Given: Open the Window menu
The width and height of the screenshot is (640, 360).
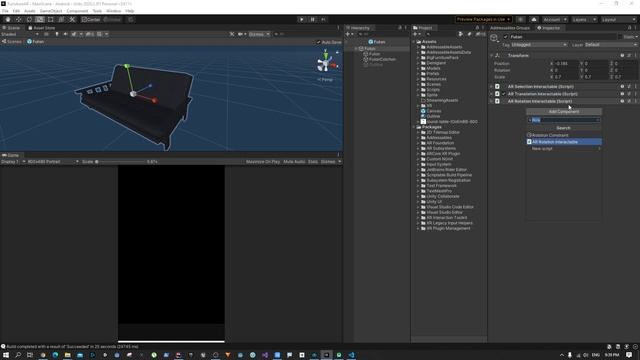Looking at the screenshot, I should pyautogui.click(x=113, y=11).
